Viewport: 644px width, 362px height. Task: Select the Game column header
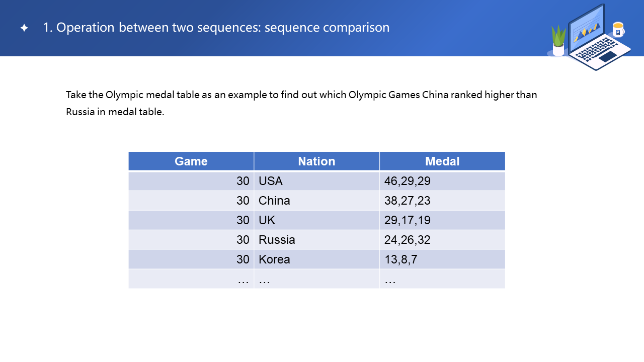191,161
